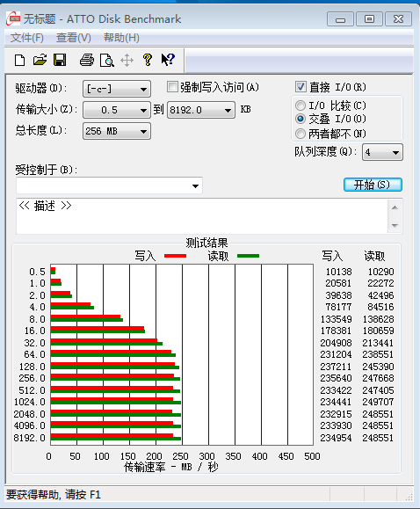Click the description box scroll down arrow
The image size is (420, 509).
(x=395, y=225)
